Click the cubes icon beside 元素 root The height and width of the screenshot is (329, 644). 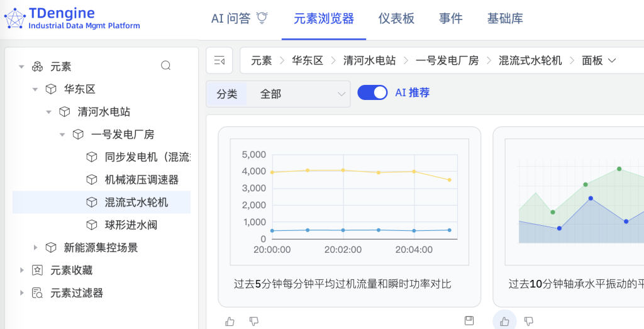37,67
